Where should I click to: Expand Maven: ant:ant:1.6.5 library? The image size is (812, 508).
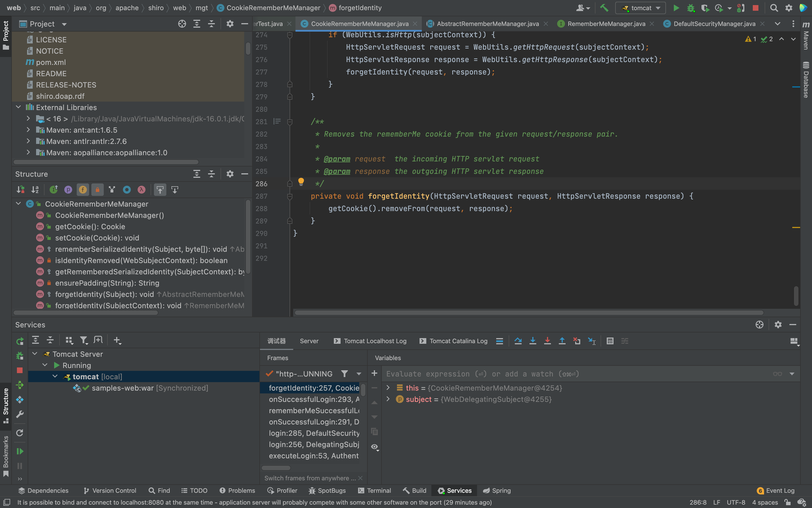pos(28,130)
